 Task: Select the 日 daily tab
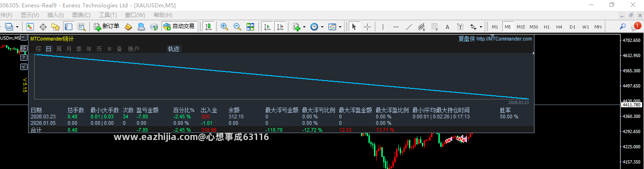point(48,49)
